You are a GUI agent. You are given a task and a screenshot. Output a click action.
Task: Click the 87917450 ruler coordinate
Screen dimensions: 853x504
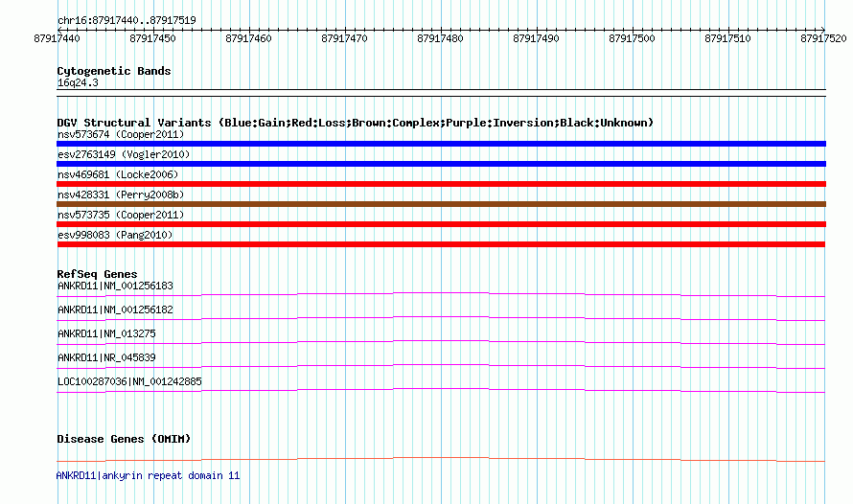152,38
